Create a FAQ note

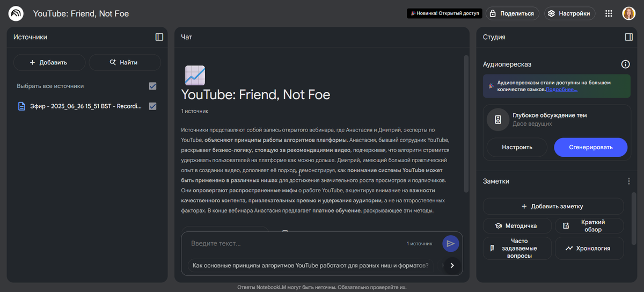[517, 249]
